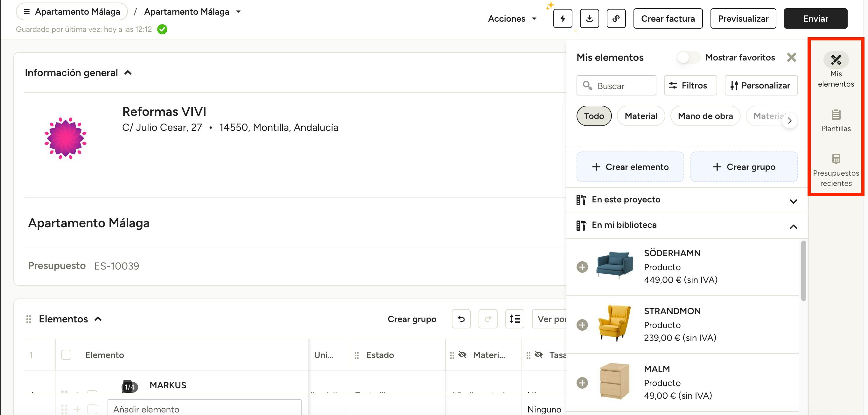Click the download icon in the top toolbar
This screenshot has width=868, height=415.
pos(589,18)
